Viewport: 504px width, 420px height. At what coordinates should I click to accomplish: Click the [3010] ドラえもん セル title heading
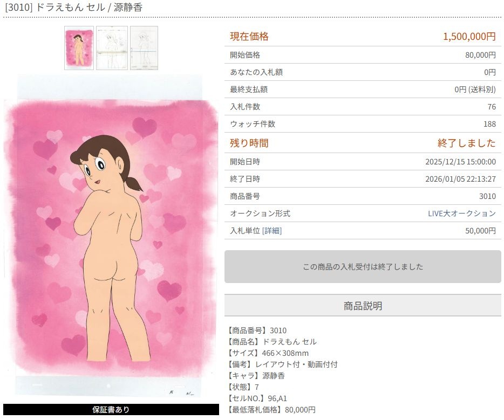tap(73, 7)
